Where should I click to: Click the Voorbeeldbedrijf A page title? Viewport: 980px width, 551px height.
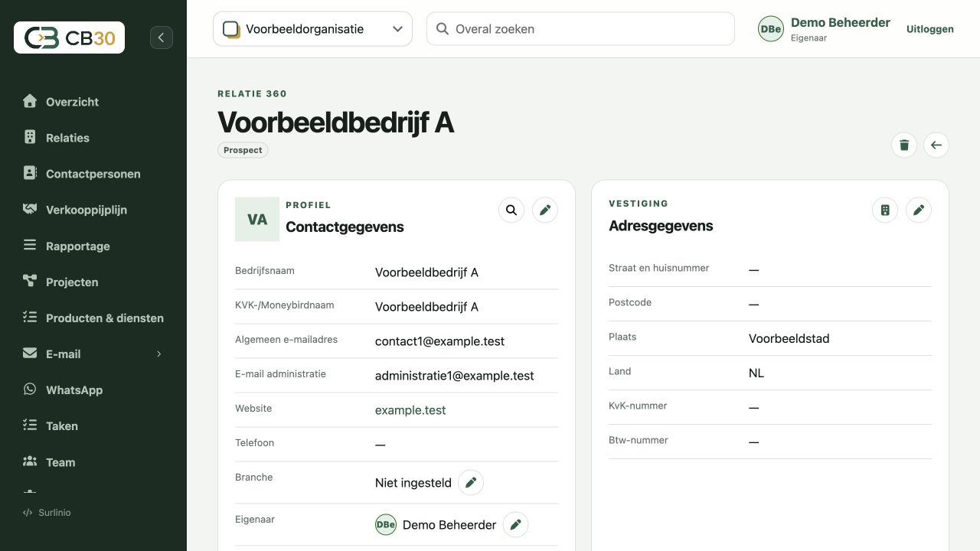[x=336, y=122]
